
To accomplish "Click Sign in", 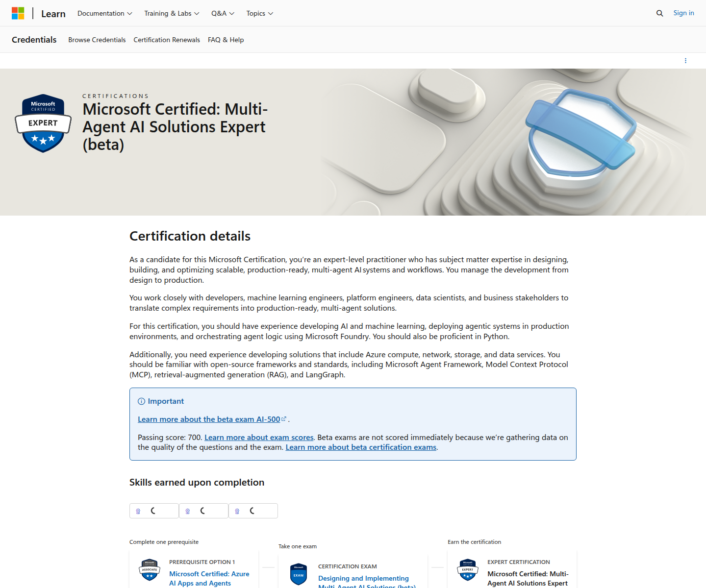I will pyautogui.click(x=683, y=13).
